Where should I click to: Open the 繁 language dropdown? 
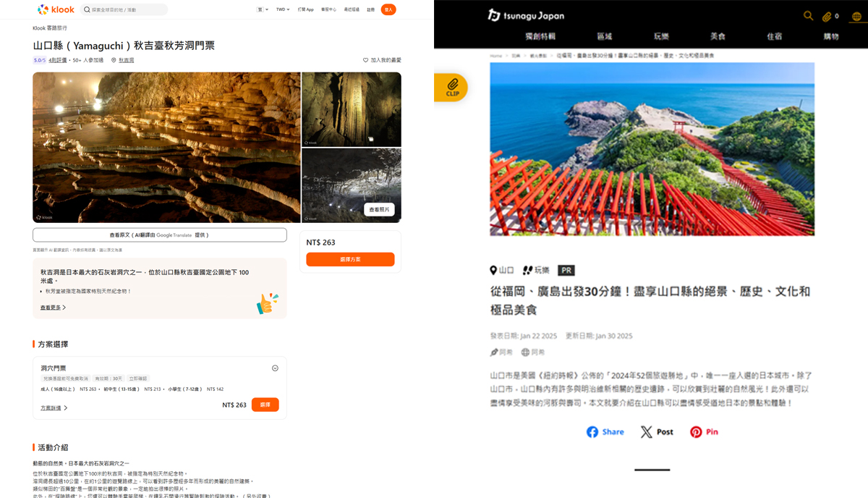(262, 9)
